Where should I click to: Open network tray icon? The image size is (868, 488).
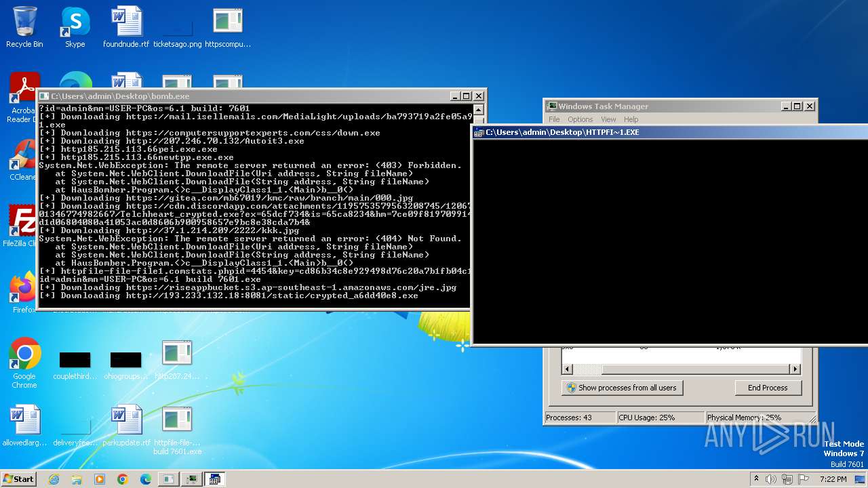tap(787, 479)
